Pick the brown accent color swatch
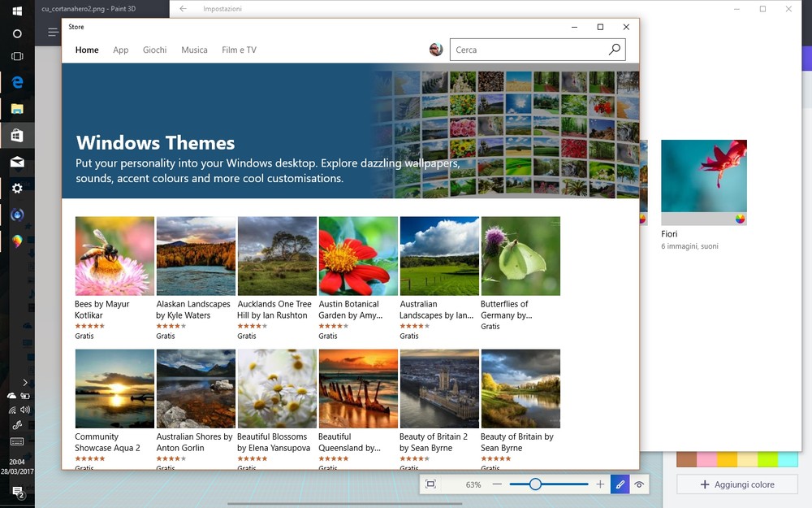 tap(687, 459)
